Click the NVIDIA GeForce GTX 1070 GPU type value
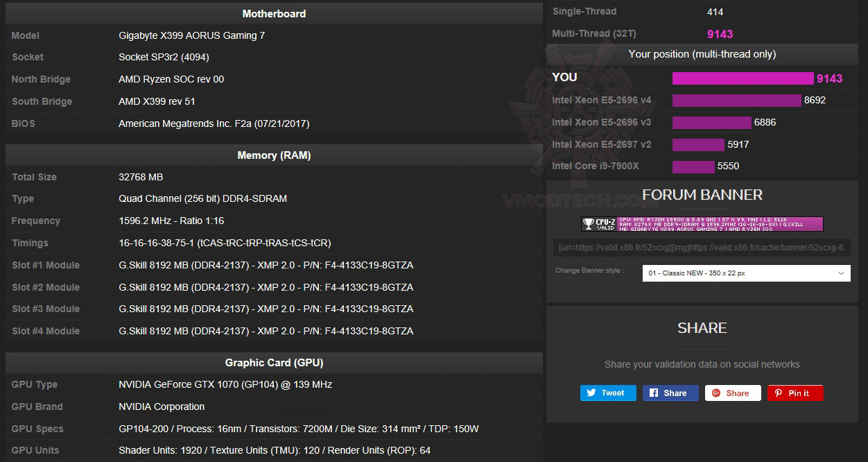Screen dimensions: 868x462 point(225,384)
